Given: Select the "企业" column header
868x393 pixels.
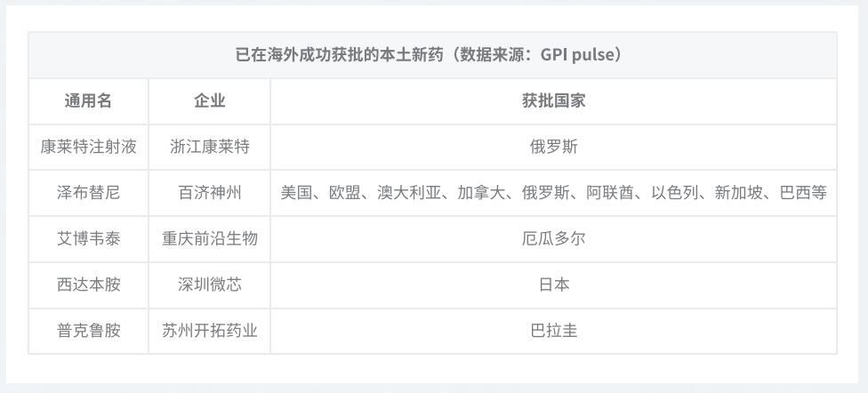Looking at the screenshot, I should [209, 100].
